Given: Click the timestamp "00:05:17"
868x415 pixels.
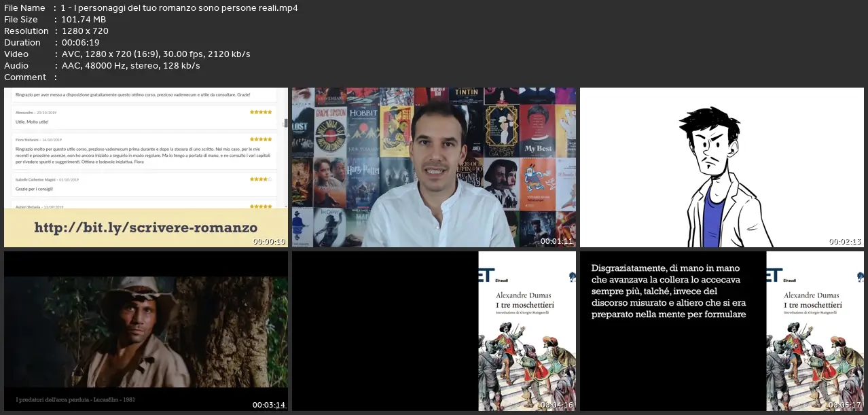Looking at the screenshot, I should coord(845,405).
